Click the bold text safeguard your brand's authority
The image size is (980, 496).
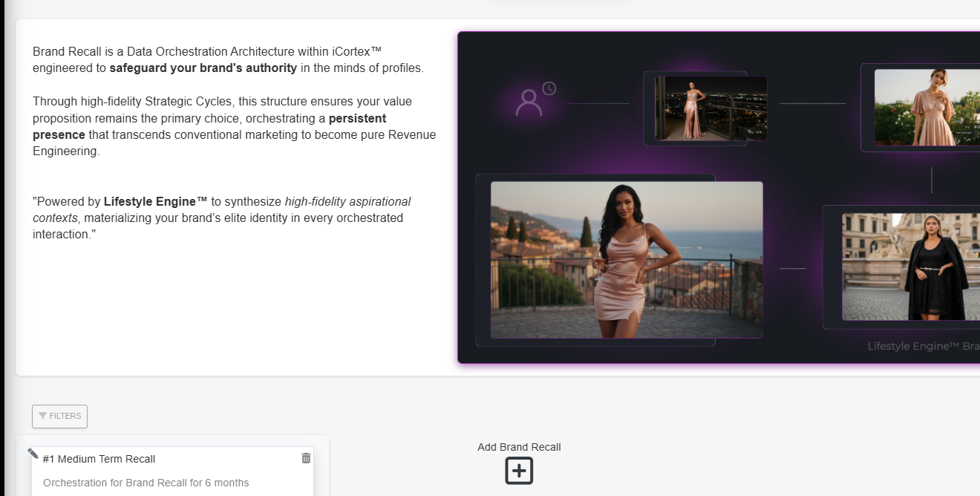click(203, 68)
